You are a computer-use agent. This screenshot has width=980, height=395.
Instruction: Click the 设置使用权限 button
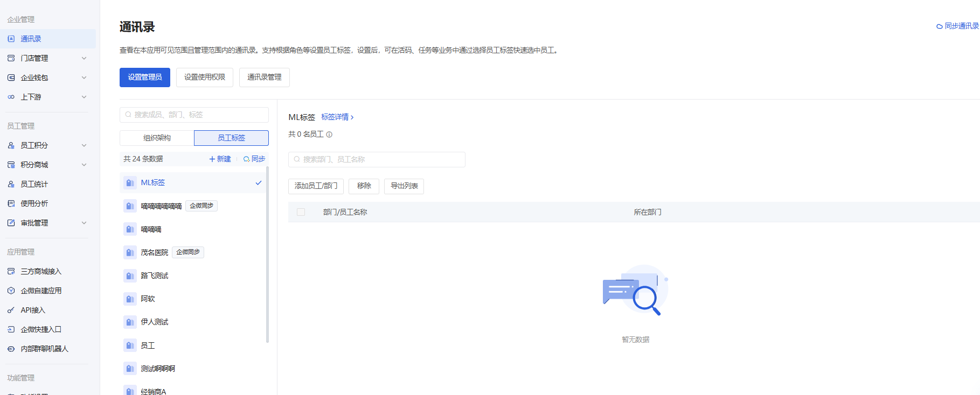coord(205,77)
